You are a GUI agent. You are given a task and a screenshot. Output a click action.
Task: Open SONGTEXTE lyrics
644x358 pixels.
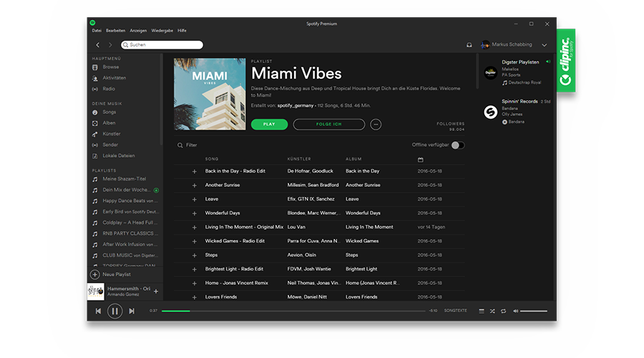click(455, 311)
